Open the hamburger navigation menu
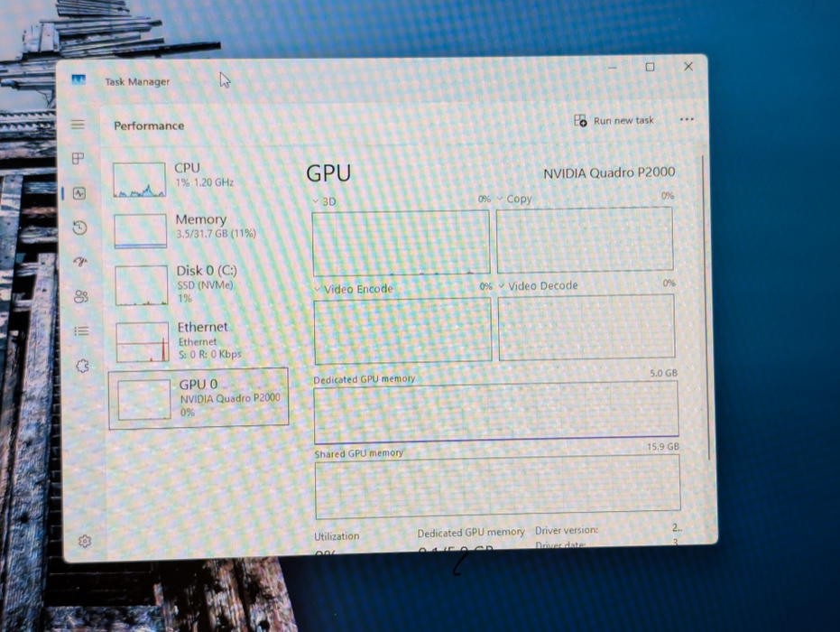Viewport: 840px width, 632px height. click(x=78, y=125)
